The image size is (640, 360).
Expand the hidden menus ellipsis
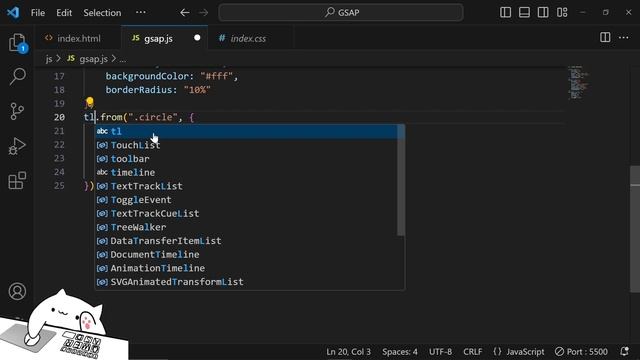(141, 13)
